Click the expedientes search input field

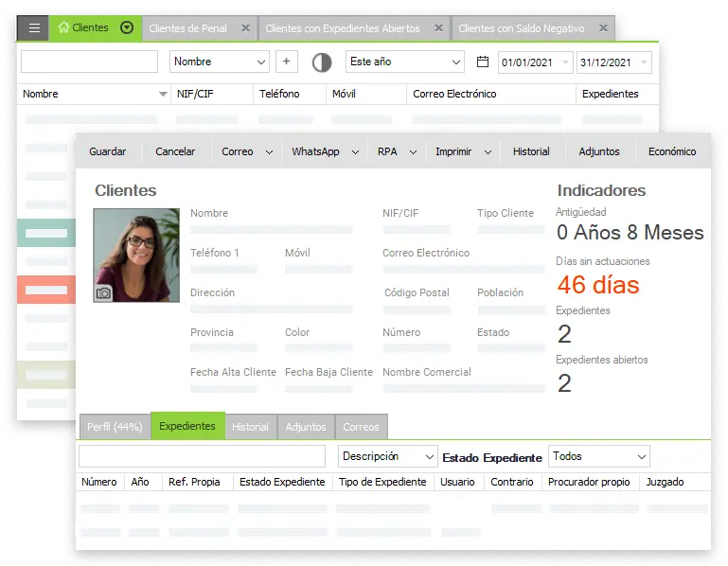tap(202, 456)
